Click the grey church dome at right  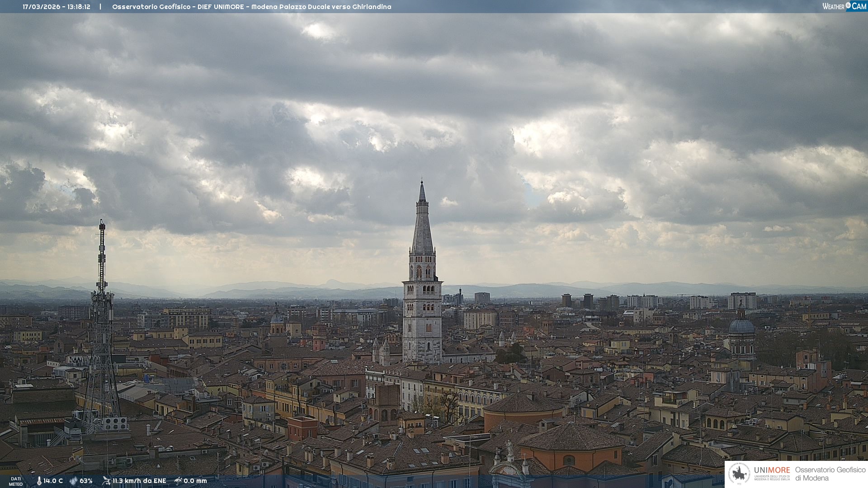pyautogui.click(x=741, y=326)
